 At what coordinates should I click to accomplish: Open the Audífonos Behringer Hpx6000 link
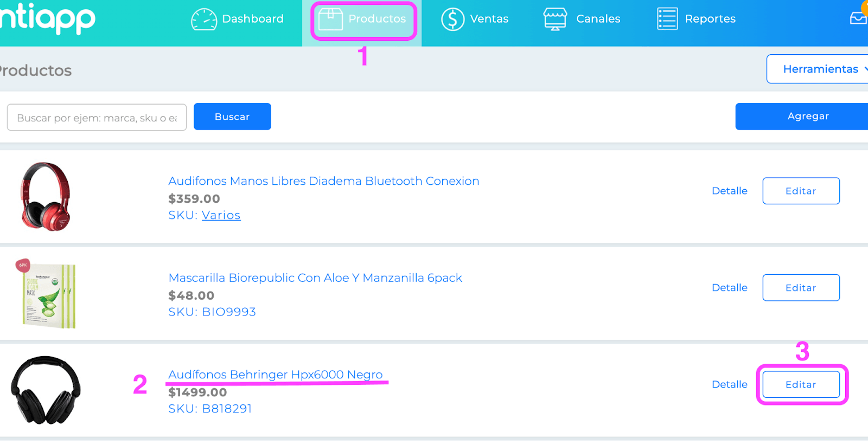pos(276,375)
